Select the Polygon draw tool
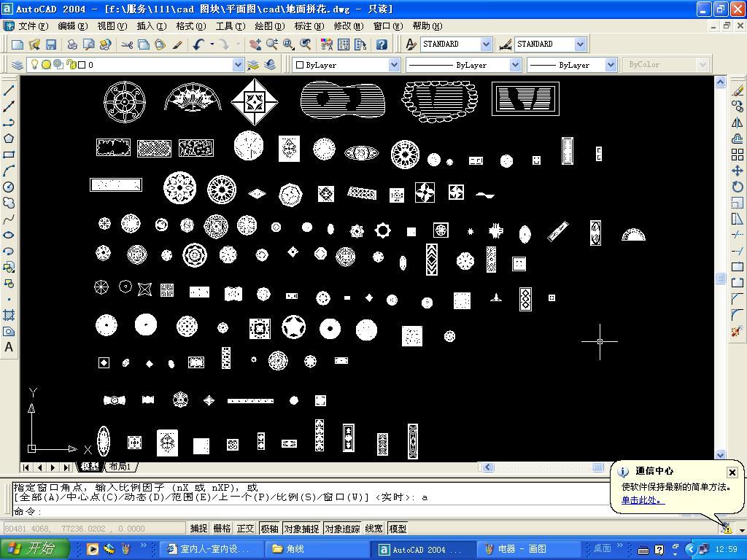This screenshot has width=747, height=560. click(x=9, y=139)
